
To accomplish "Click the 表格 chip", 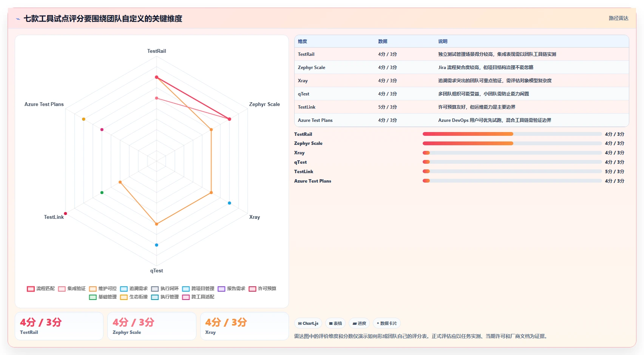I will 335,323.
